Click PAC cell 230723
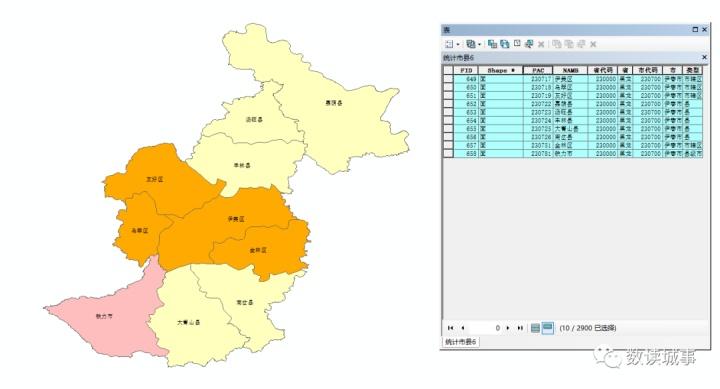This screenshot has height=389, width=720. 538,112
